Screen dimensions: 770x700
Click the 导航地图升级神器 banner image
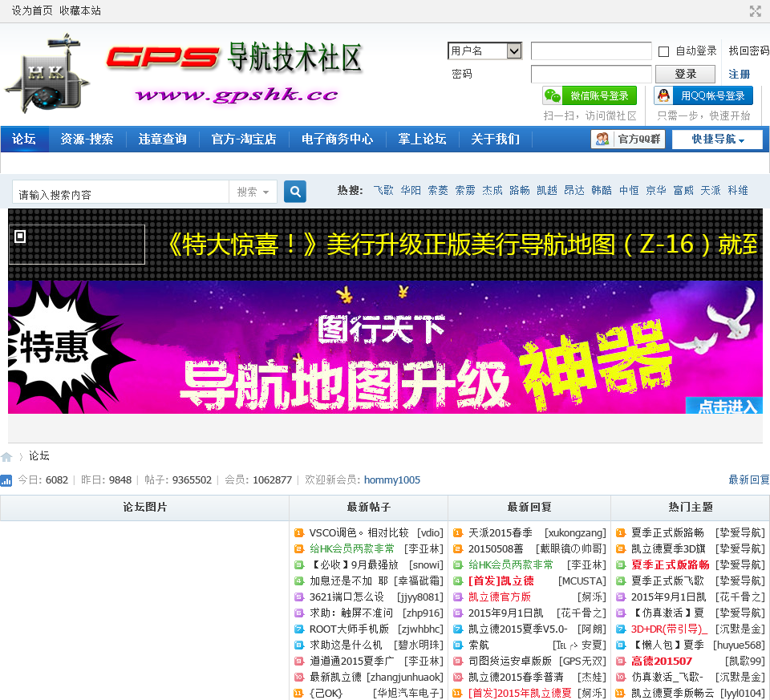pyautogui.click(x=385, y=347)
